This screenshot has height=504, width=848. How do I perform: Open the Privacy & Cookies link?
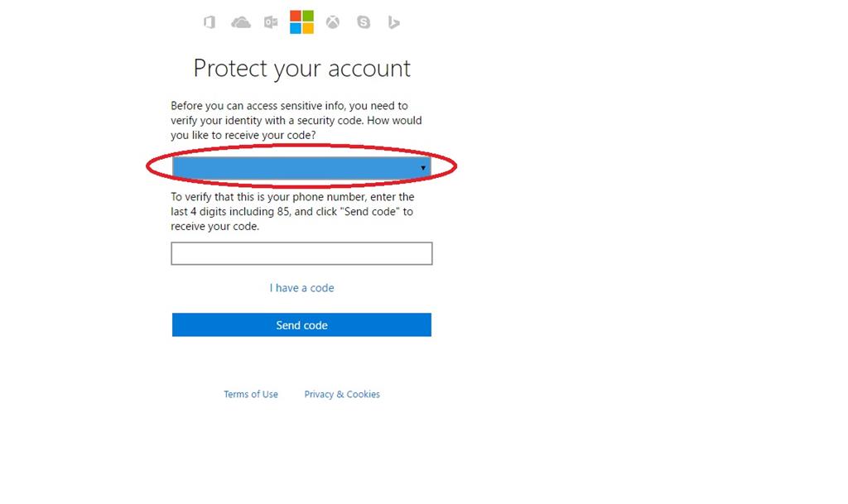coord(342,394)
